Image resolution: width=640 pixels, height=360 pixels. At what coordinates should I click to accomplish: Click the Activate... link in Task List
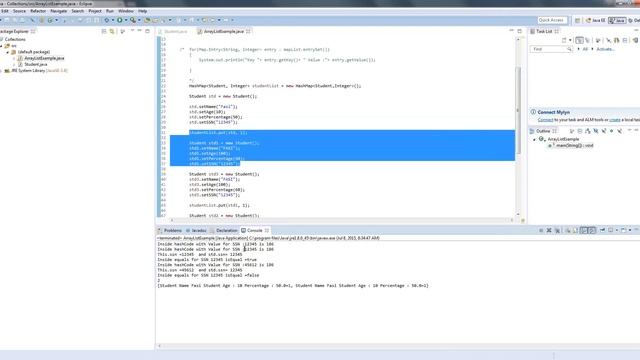tap(605, 49)
